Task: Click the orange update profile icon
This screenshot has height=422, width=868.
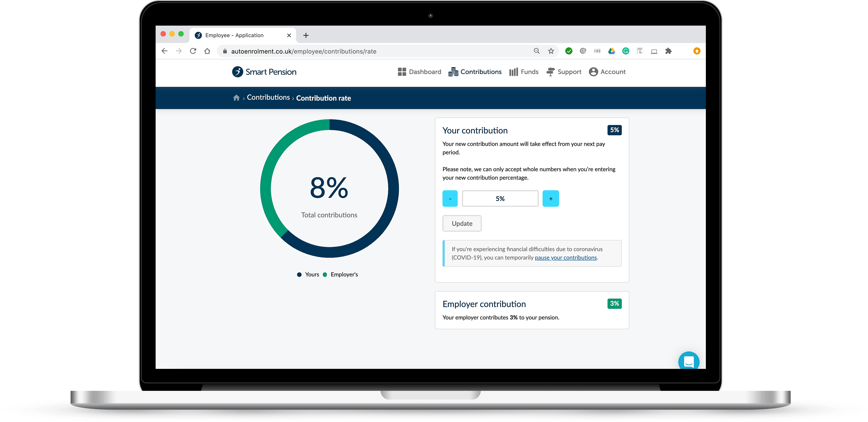Action: [697, 51]
